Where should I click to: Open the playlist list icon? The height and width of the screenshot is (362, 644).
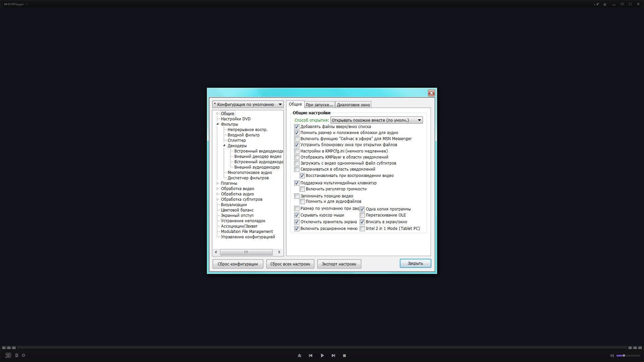(x=16, y=355)
